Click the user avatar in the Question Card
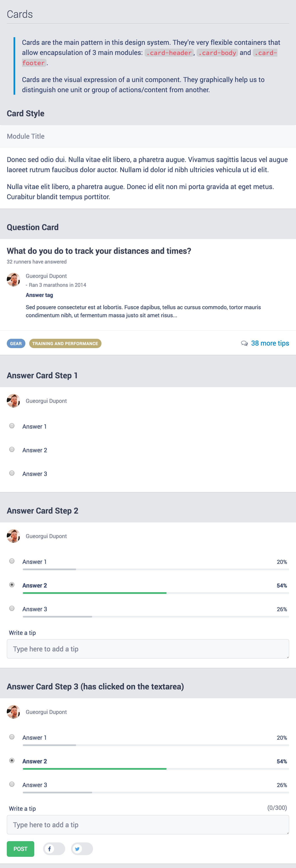 14,280
